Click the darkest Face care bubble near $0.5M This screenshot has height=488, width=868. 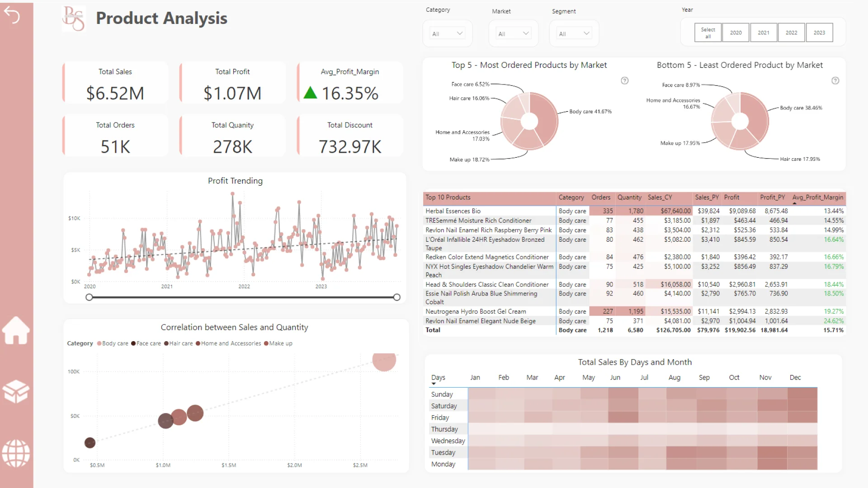pos(90,443)
